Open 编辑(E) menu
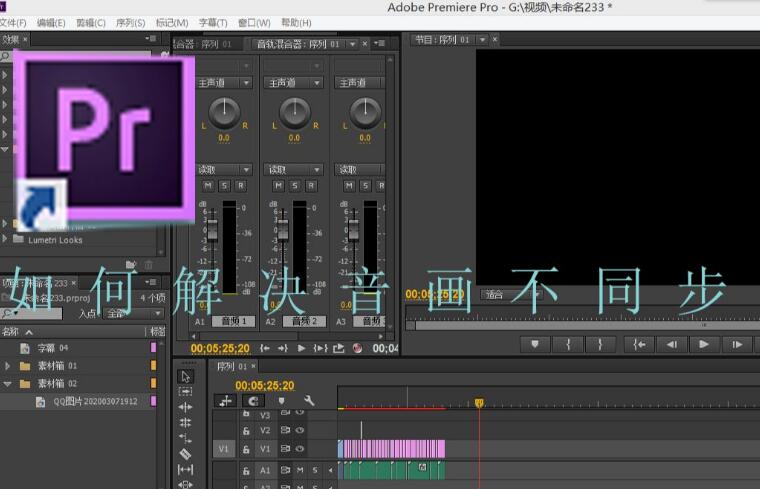760x489 pixels. tap(51, 23)
